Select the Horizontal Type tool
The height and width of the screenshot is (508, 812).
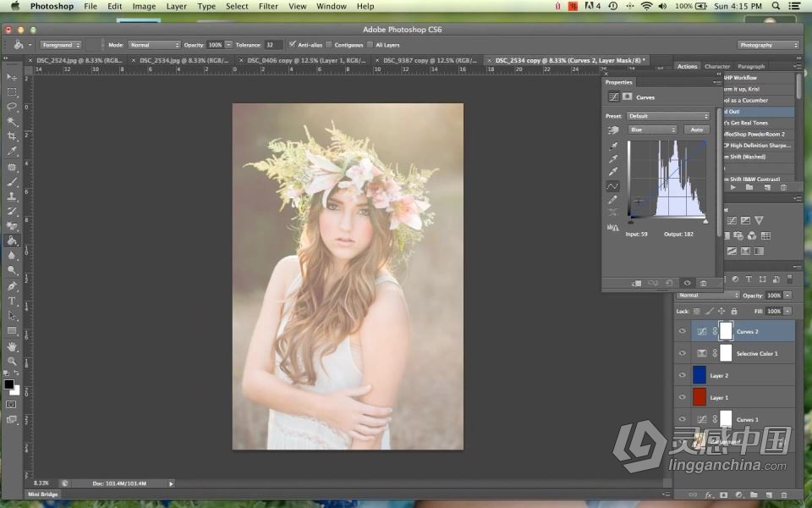pos(11,301)
